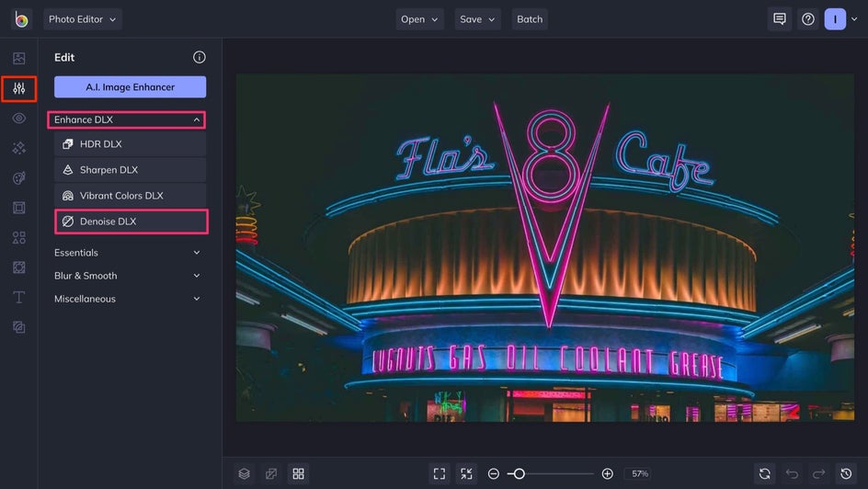The image size is (868, 489).
Task: Click the fit to screen icon
Action: [x=440, y=473]
